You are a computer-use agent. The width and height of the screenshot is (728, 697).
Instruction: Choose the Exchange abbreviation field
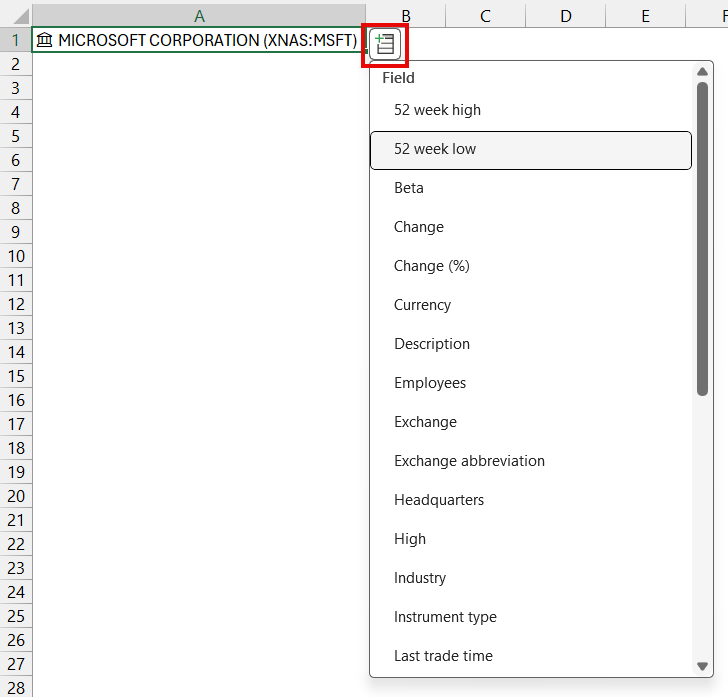point(531,461)
